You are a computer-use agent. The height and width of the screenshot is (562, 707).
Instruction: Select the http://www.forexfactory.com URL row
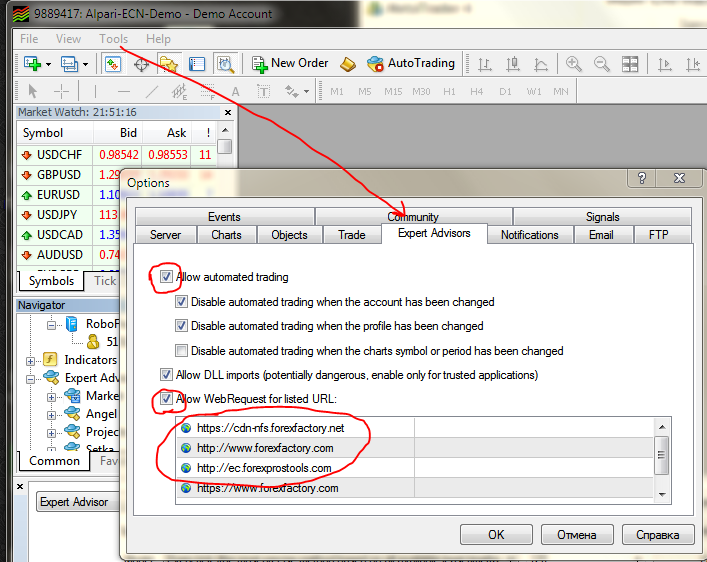pyautogui.click(x=415, y=448)
